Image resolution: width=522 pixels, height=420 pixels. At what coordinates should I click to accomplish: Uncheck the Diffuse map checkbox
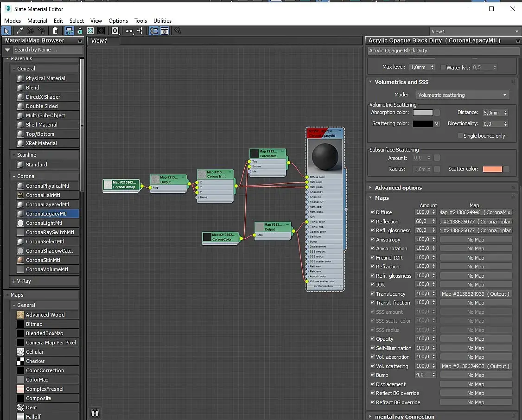click(x=373, y=212)
